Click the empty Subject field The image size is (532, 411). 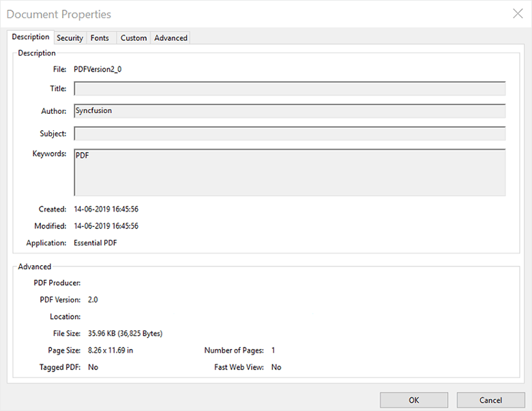pyautogui.click(x=289, y=134)
